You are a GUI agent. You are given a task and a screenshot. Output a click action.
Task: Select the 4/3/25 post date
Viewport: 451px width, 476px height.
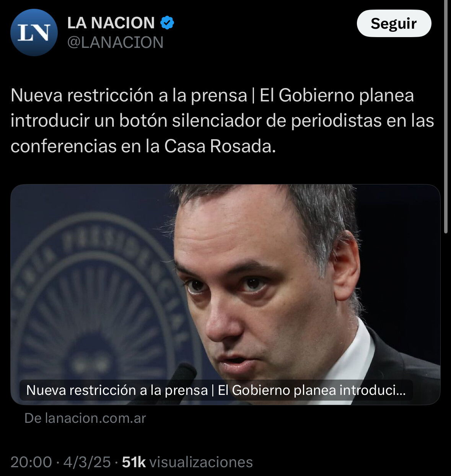pos(87,462)
